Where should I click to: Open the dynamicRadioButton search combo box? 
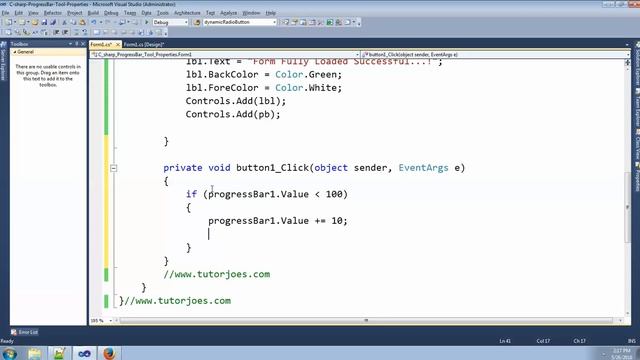point(240,22)
